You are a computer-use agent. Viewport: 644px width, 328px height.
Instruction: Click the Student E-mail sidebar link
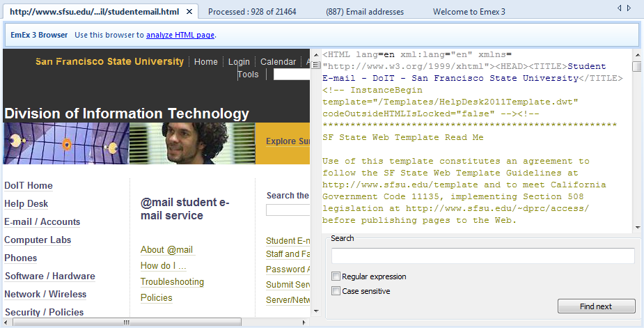[x=288, y=240]
